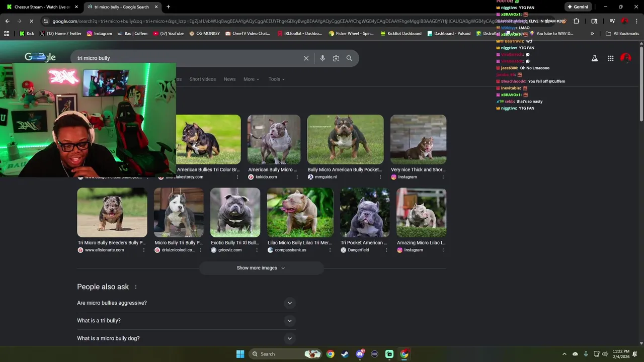Open the Bully Micro American Bully Pocket image
This screenshot has height=362, width=644.
pyautogui.click(x=345, y=139)
